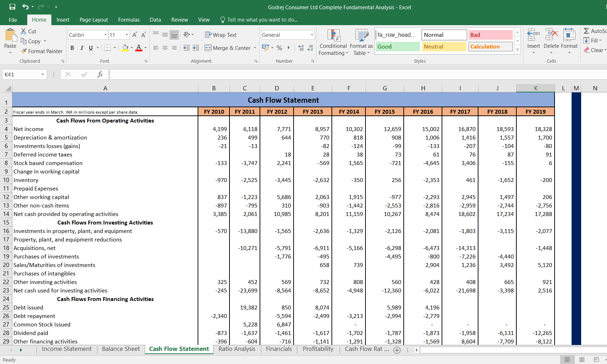Switch to the Page Layout ribbon tab
The width and height of the screenshot is (607, 364).
(x=94, y=20)
